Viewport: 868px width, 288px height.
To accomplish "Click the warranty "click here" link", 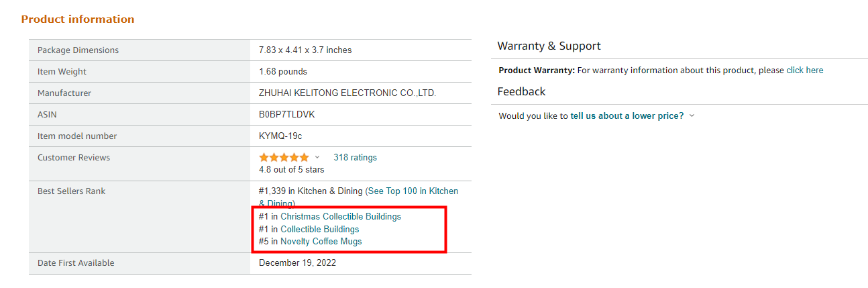I will pos(804,70).
